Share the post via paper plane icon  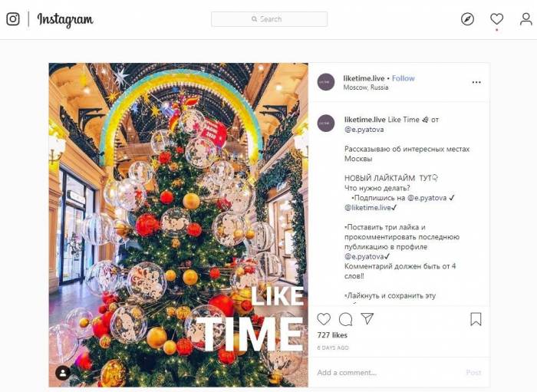pyautogui.click(x=367, y=319)
